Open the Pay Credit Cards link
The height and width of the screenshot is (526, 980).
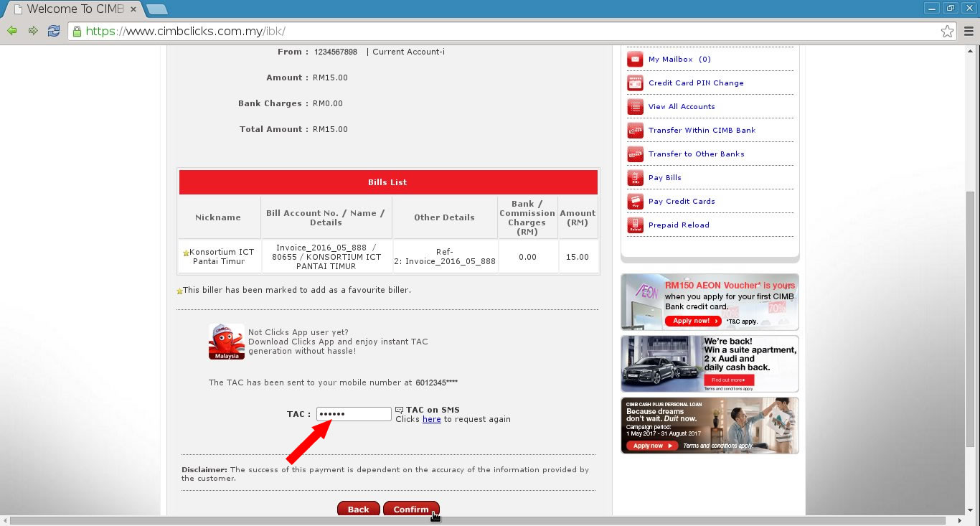(682, 202)
